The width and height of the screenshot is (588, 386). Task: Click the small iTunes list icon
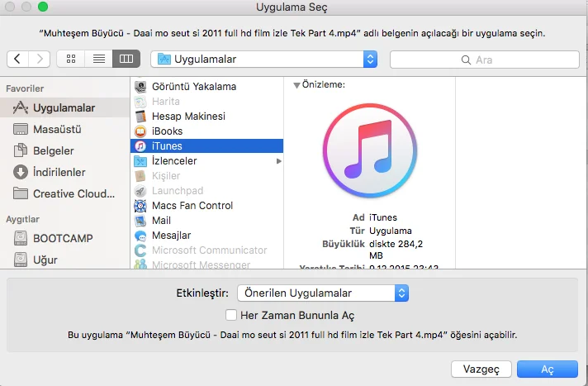click(140, 145)
